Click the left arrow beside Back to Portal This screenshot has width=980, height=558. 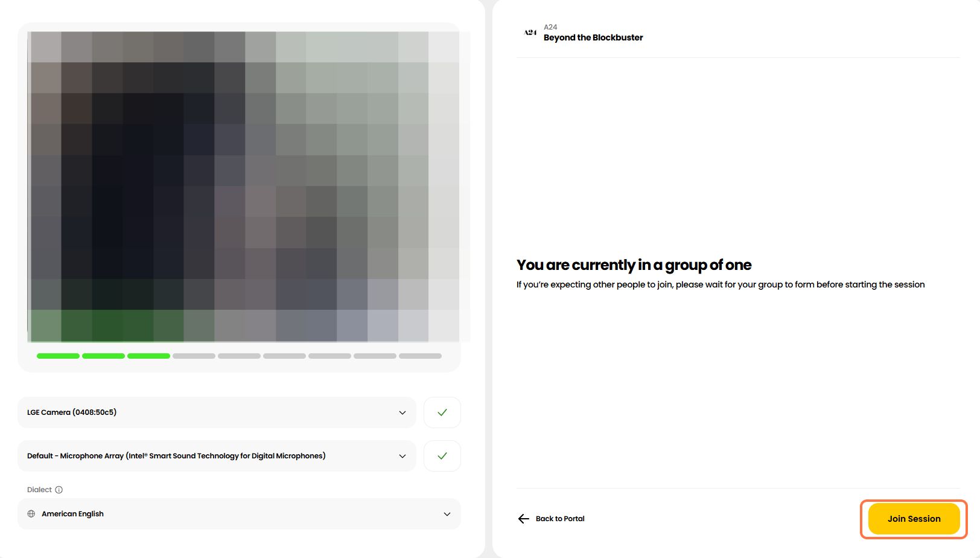(x=523, y=519)
